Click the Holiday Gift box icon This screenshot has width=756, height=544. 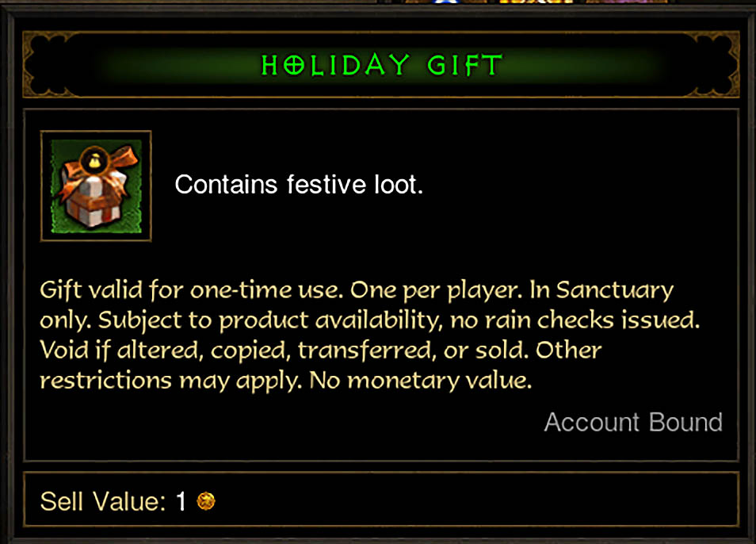(x=96, y=186)
